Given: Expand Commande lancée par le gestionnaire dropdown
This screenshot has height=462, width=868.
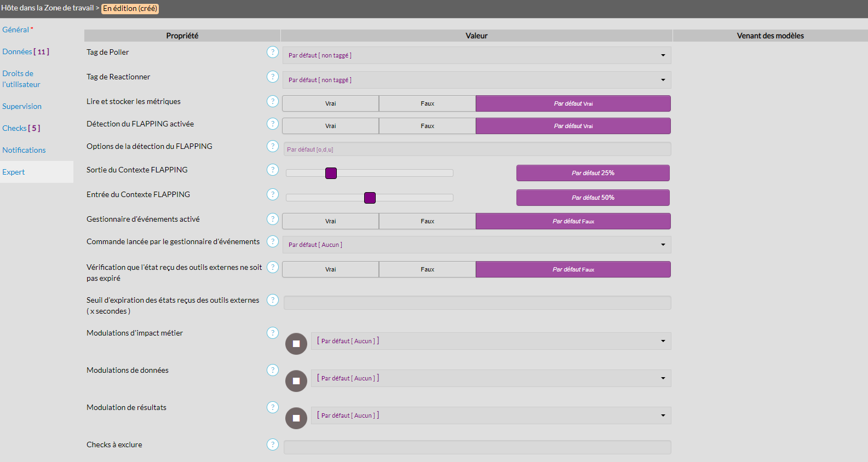Looking at the screenshot, I should tap(476, 245).
